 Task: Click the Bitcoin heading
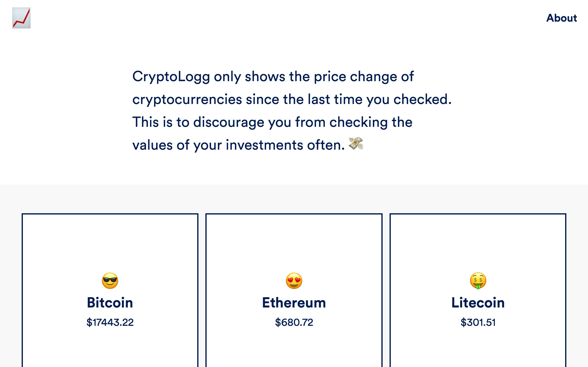110,302
